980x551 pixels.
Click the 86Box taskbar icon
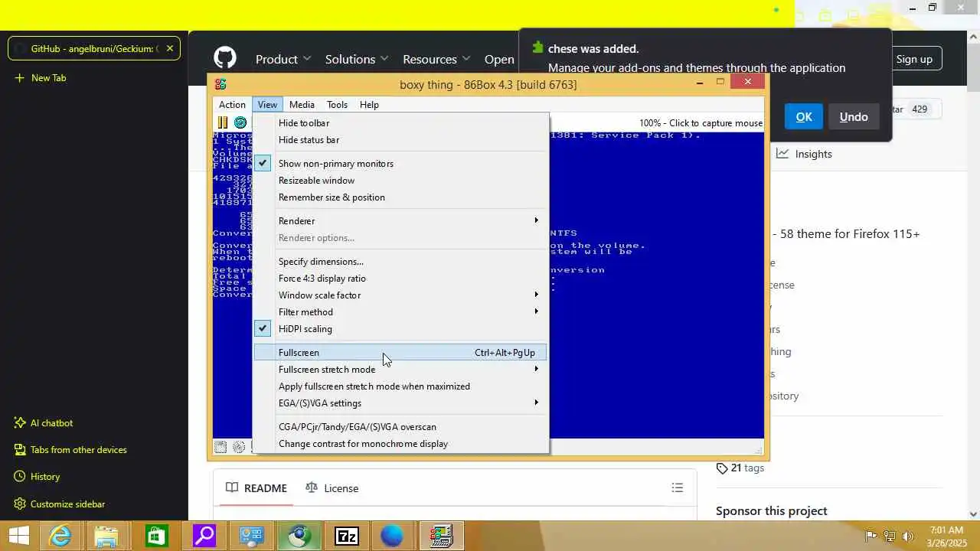pos(441,536)
